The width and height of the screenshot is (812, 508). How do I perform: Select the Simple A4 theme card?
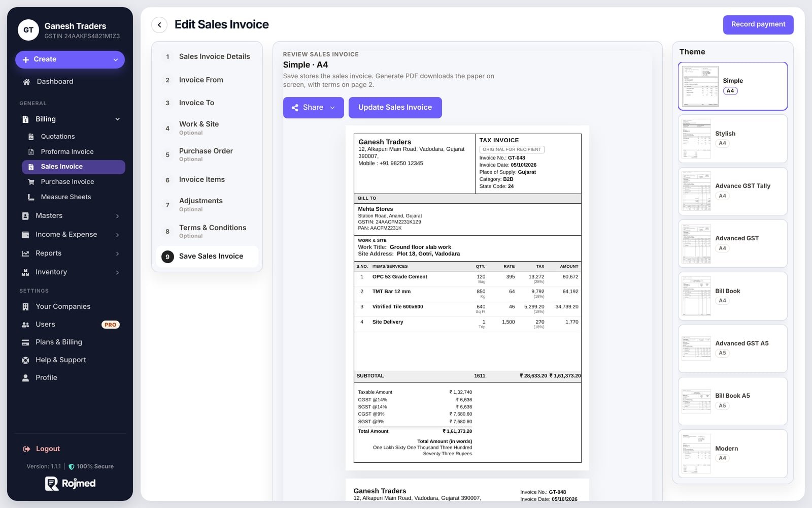732,86
